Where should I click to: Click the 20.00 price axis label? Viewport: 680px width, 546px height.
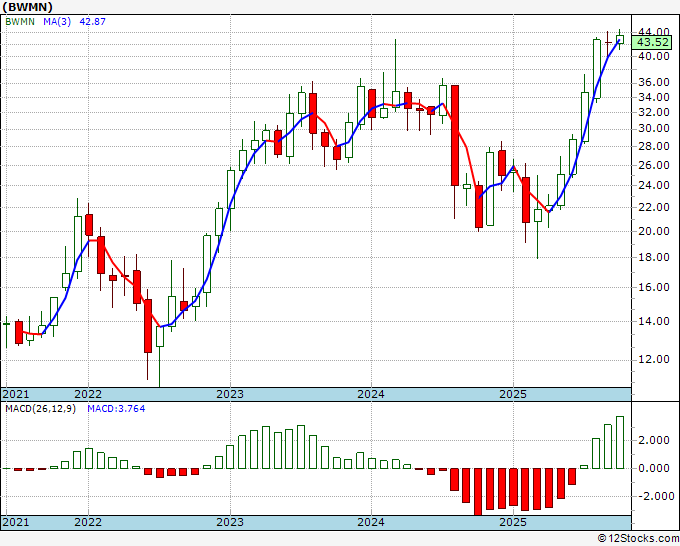[653, 231]
